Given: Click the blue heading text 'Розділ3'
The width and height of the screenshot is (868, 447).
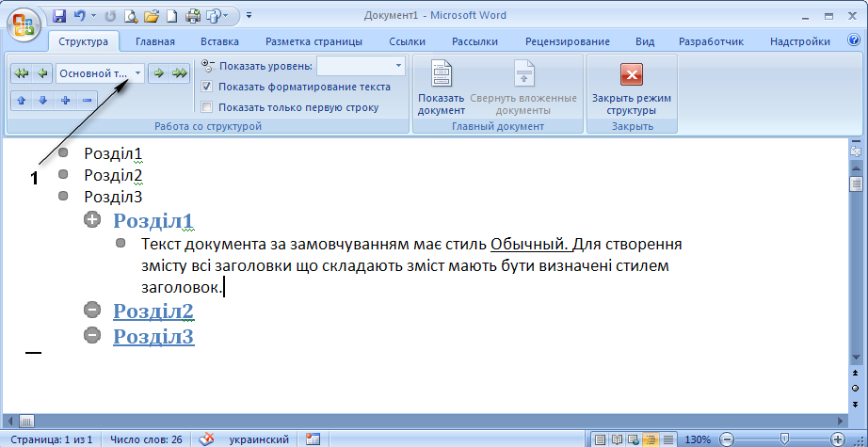Looking at the screenshot, I should coord(153,337).
